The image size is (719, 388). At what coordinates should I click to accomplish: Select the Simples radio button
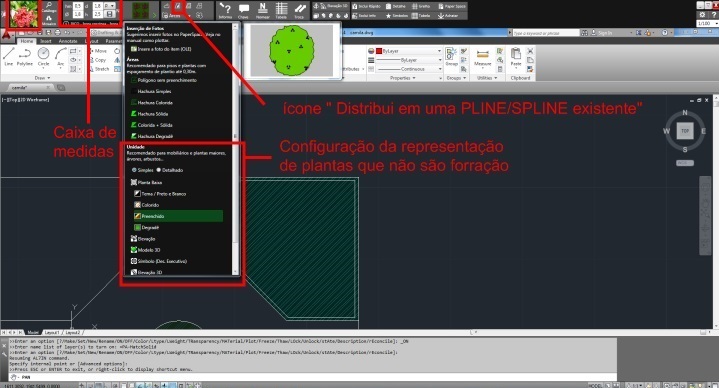tap(134, 170)
